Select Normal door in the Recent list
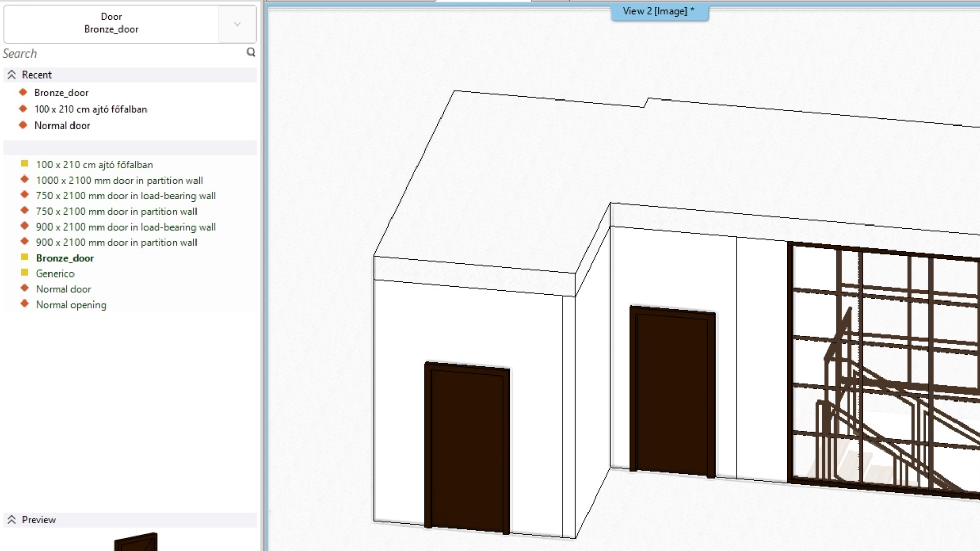Screen dimensions: 980x551 point(62,126)
